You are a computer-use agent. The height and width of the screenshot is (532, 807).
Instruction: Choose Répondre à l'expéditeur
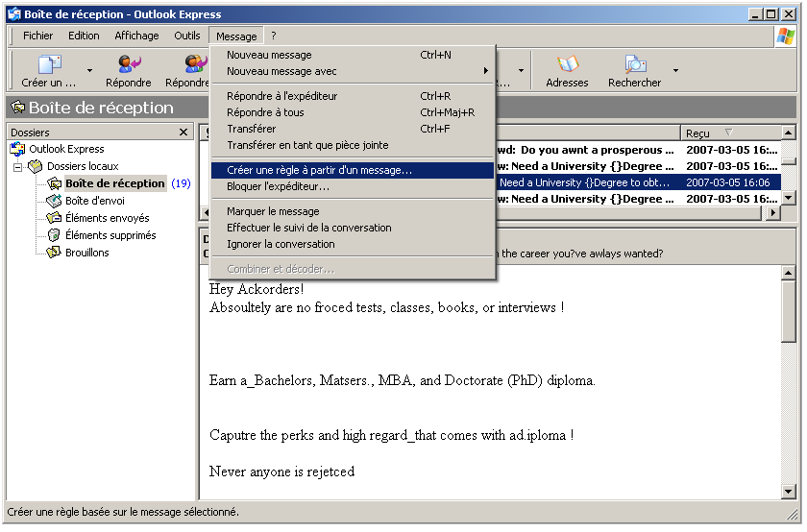pos(354,96)
